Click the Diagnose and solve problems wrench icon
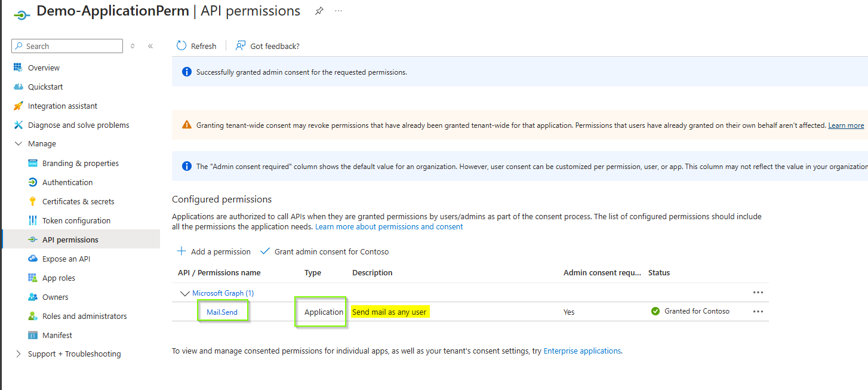868x390 pixels. [x=18, y=125]
